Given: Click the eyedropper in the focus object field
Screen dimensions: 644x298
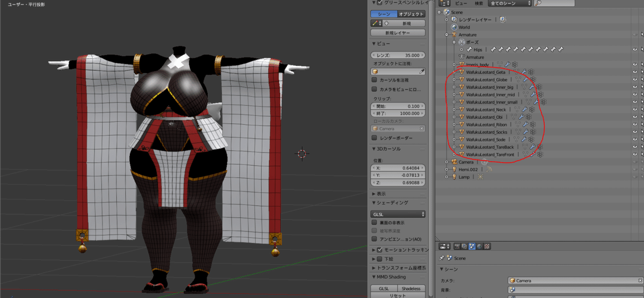Looking at the screenshot, I should coord(422,71).
